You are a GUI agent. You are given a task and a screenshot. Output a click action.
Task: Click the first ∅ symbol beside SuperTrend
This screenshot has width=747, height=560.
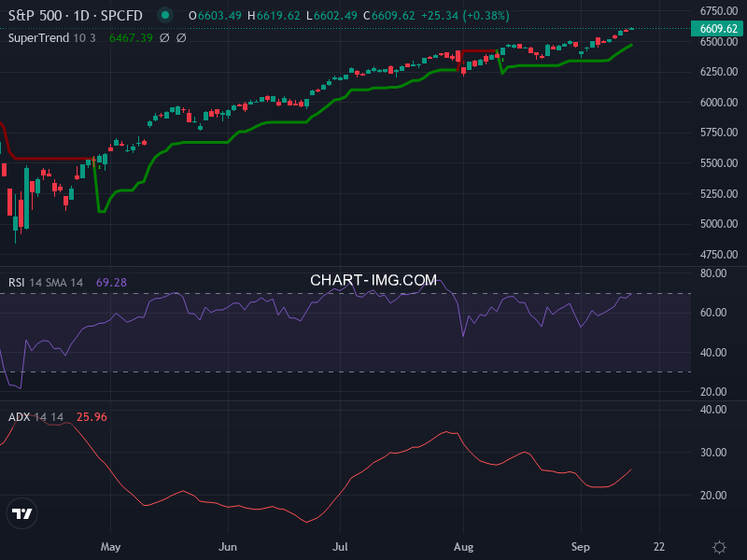164,38
